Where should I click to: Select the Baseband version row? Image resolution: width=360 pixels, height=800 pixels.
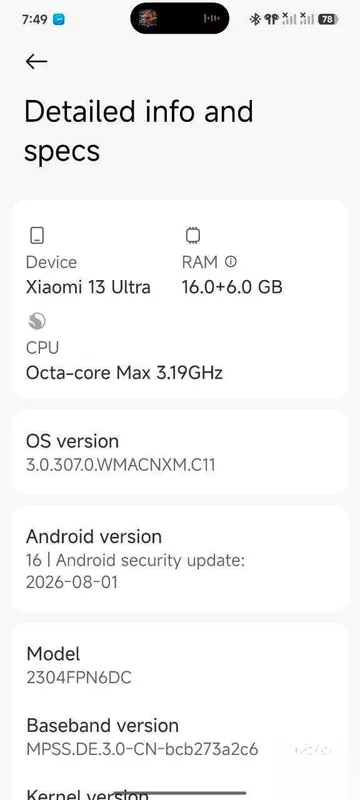[180, 737]
